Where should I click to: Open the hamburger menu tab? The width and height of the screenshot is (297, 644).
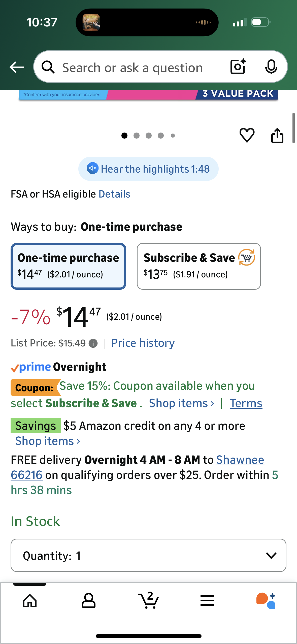[x=207, y=601]
